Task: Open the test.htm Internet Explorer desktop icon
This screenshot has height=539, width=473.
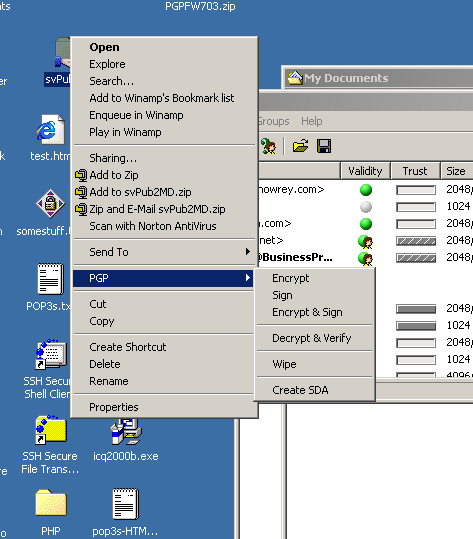Action: (51, 130)
